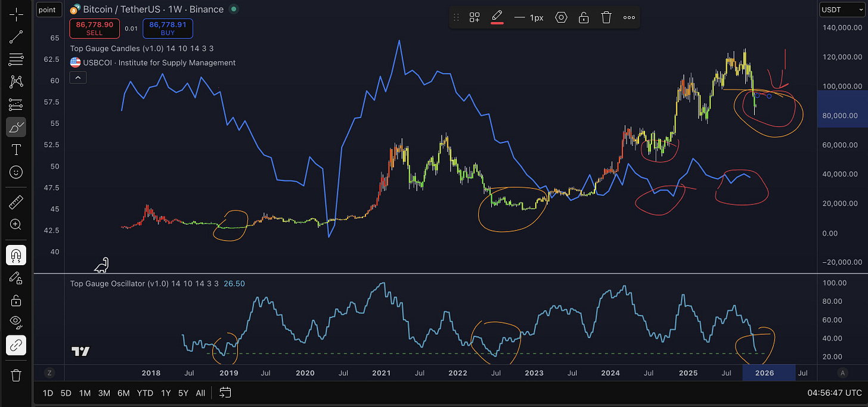Viewport: 868px width, 407px height.
Task: Click the 26.50 oscillator value
Action: click(x=234, y=284)
